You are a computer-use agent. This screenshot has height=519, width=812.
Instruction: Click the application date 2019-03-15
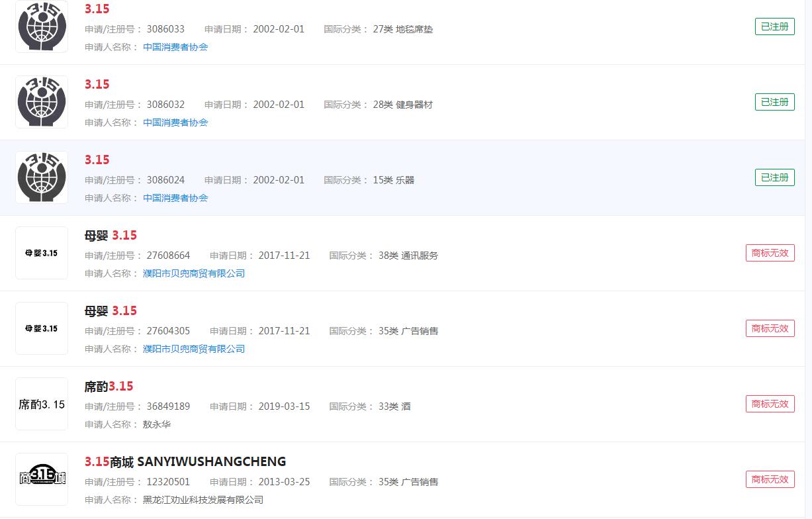[x=284, y=406]
